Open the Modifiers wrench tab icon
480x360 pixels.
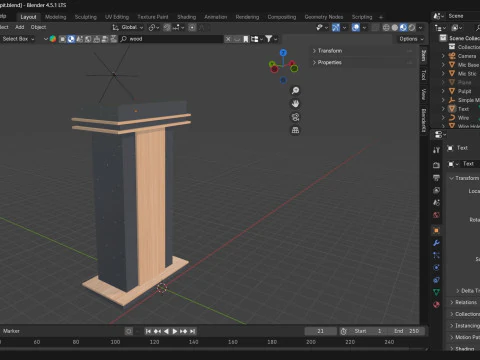436,243
